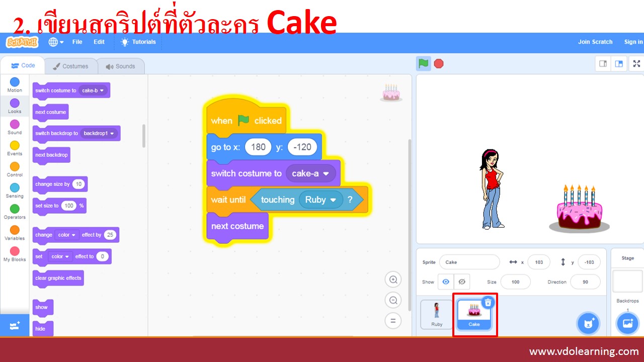The width and height of the screenshot is (644, 362).
Task: Select the Sensing block category
Action: [x=15, y=191]
